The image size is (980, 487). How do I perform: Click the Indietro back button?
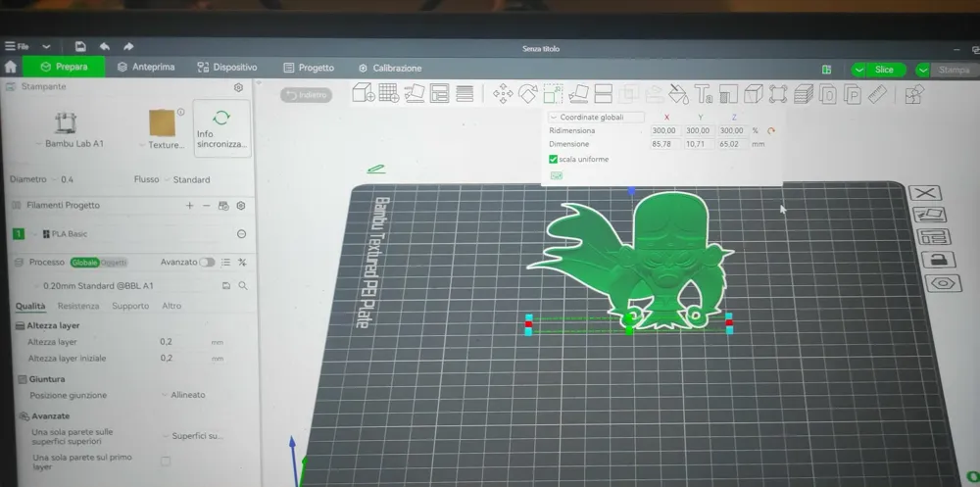tap(306, 95)
